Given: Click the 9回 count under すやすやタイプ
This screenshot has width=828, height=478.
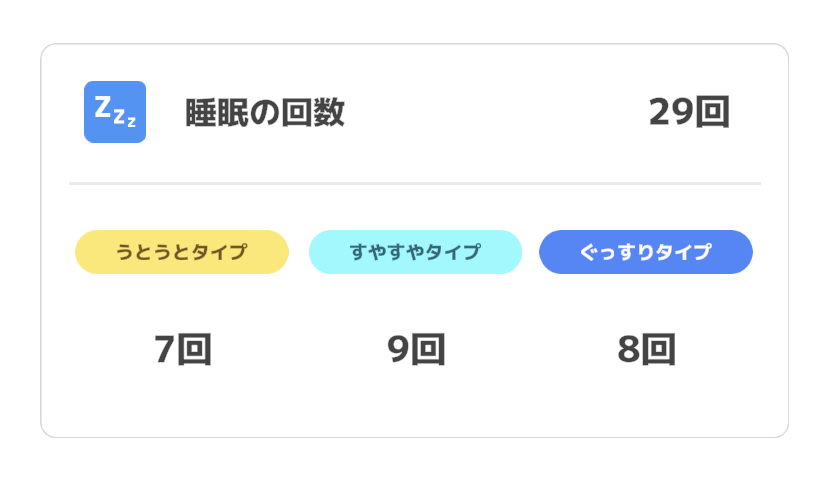Looking at the screenshot, I should (x=416, y=350).
